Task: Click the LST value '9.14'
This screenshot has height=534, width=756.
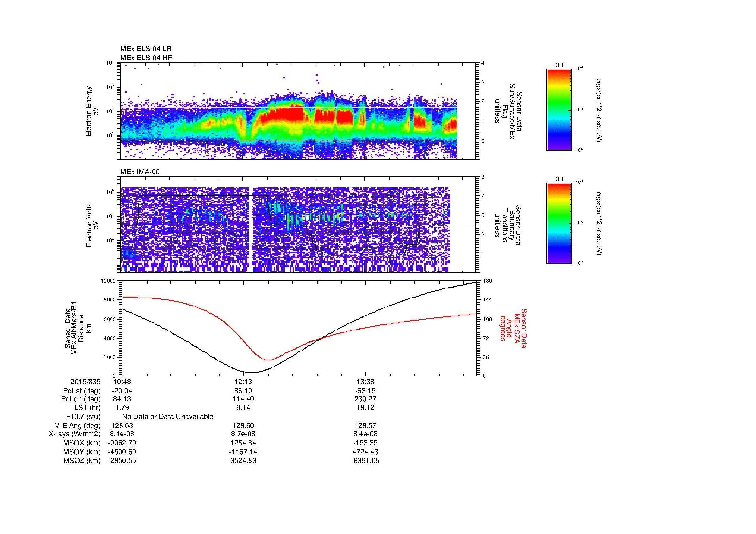Action: click(x=243, y=408)
